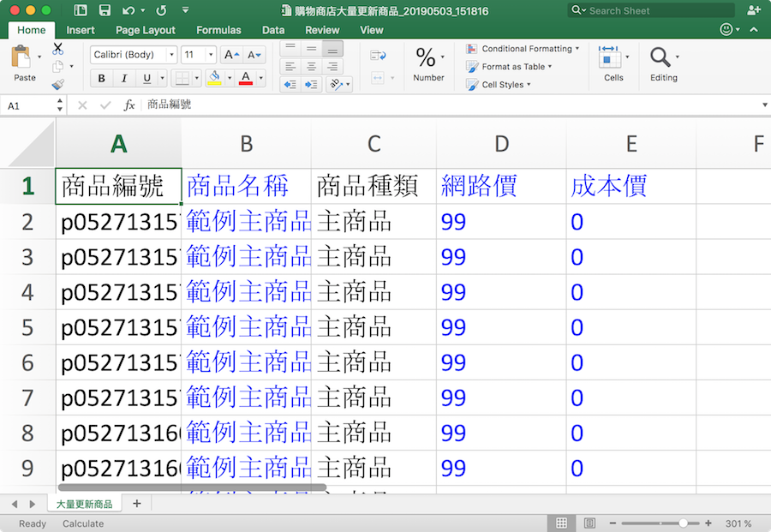Toggle bottom vertical alignment
The width and height of the screenshot is (771, 532).
(x=332, y=48)
